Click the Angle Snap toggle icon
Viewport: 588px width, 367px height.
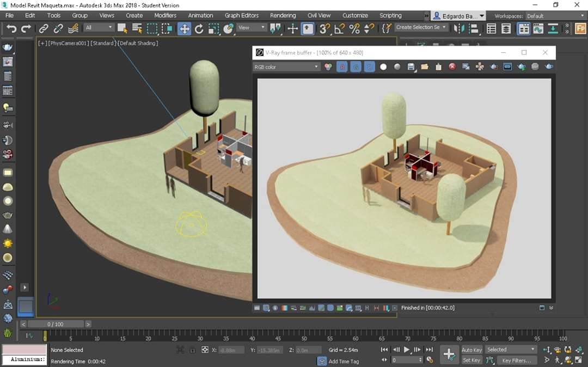pos(340,29)
